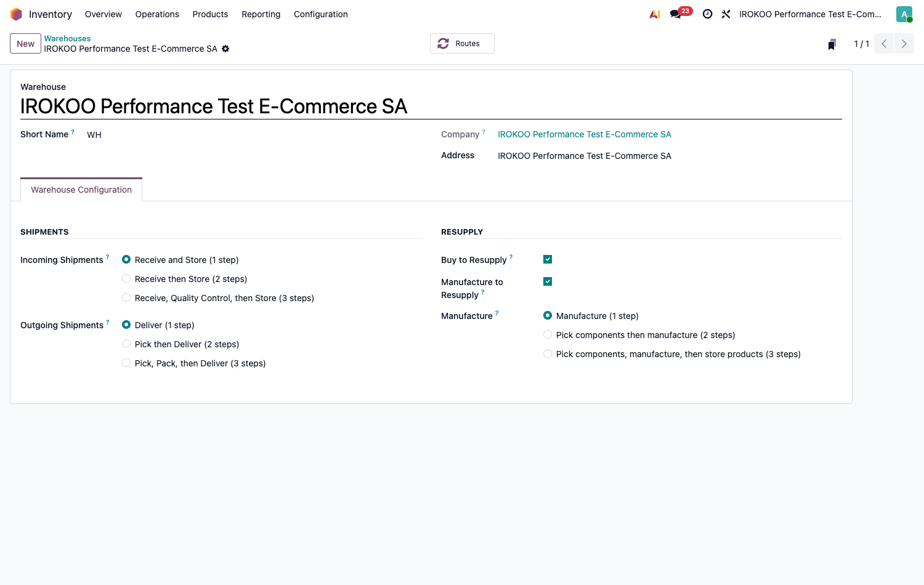Open the activities clock icon
924x585 pixels.
708,14
